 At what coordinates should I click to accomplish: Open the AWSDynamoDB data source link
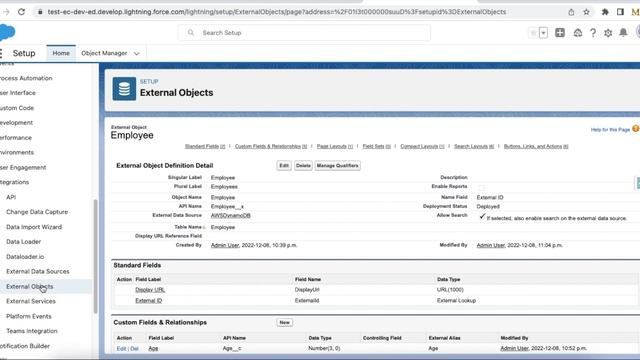pyautogui.click(x=231, y=216)
